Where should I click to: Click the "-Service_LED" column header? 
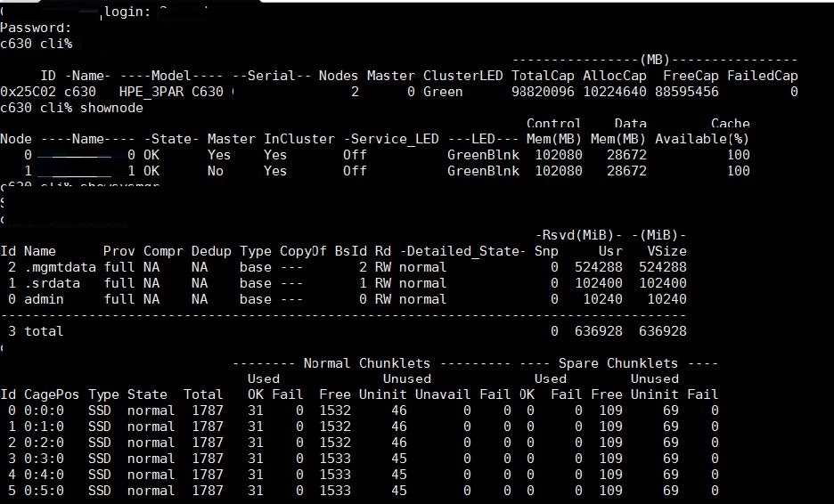[391, 139]
